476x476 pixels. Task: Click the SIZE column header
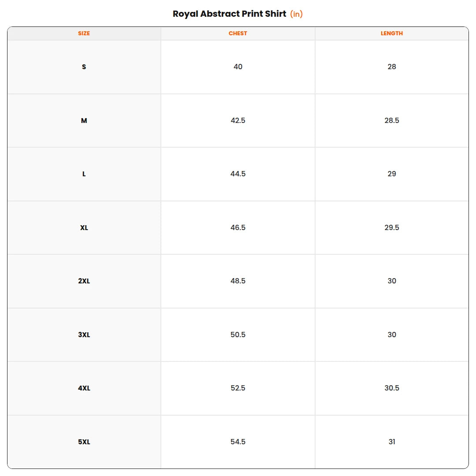coord(84,33)
